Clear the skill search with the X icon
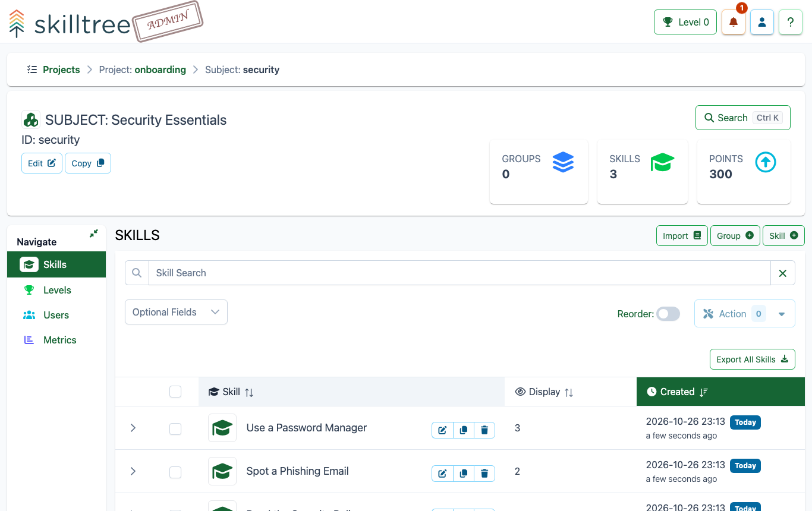Viewport: 812px width, 511px height. click(783, 273)
